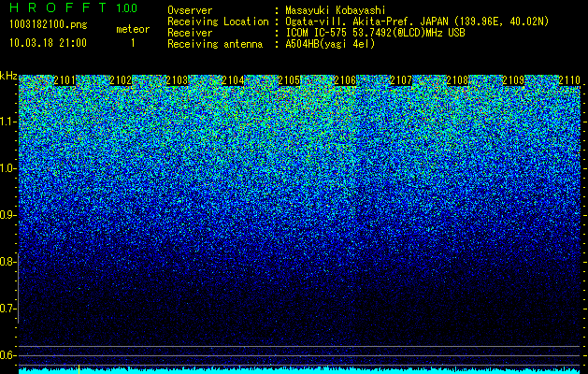Select observer name Masayuki Kobayashi
The width and height of the screenshot is (588, 374).
coord(336,10)
